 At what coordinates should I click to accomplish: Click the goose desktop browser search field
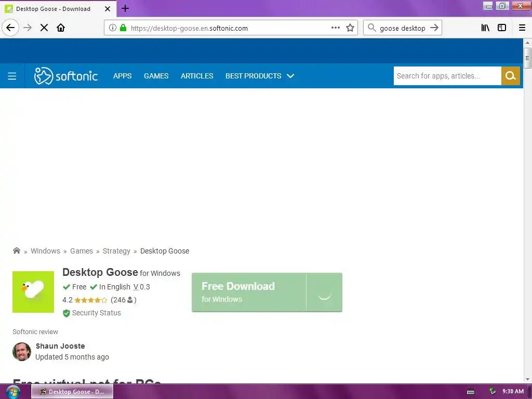(403, 28)
